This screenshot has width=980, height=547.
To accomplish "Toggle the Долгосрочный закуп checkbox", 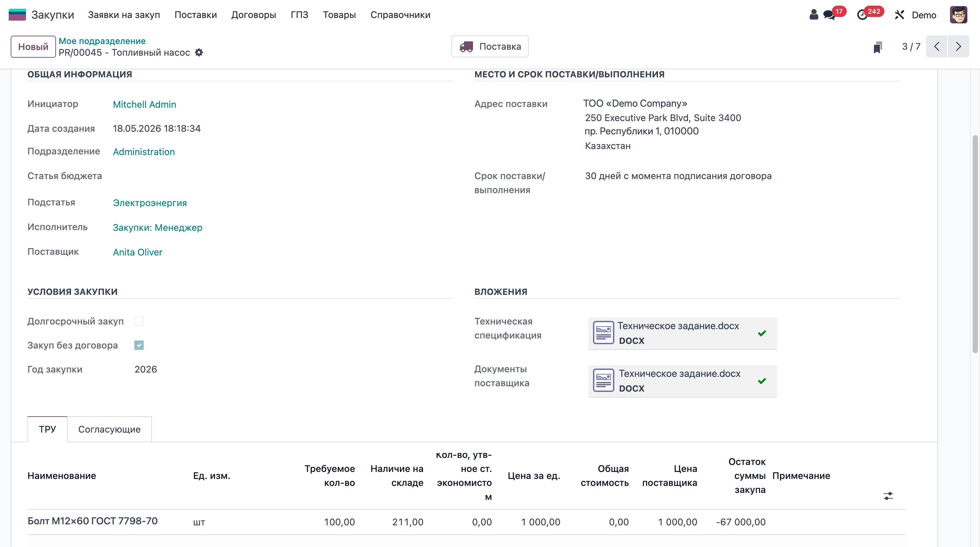I will click(139, 321).
